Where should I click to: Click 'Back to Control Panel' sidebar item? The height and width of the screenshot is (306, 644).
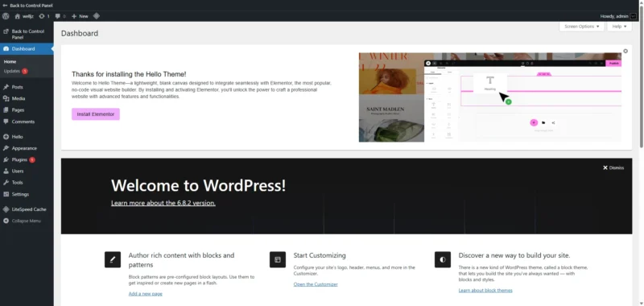(x=27, y=34)
